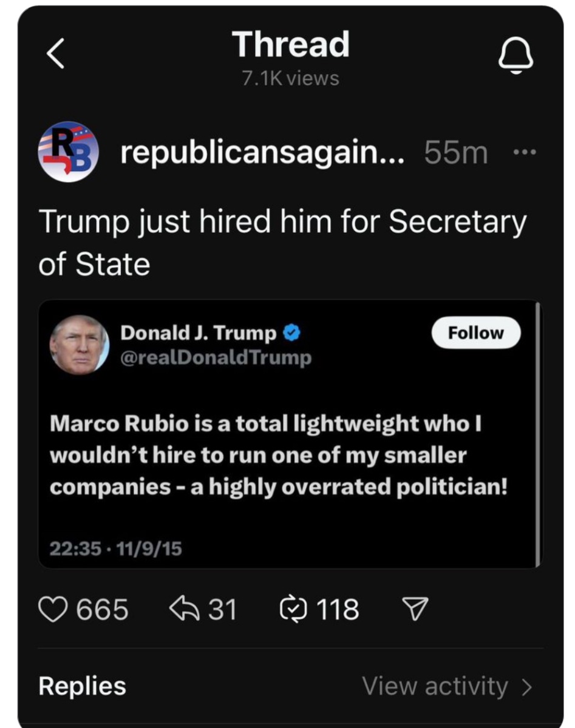The image size is (575, 728).
Task: Click the notification bell icon
Action: click(x=515, y=58)
